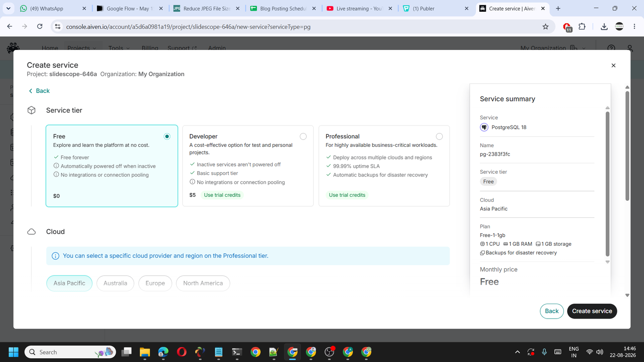Click the dialog's main vertical scrollbar
644x362 pixels.
[627, 146]
